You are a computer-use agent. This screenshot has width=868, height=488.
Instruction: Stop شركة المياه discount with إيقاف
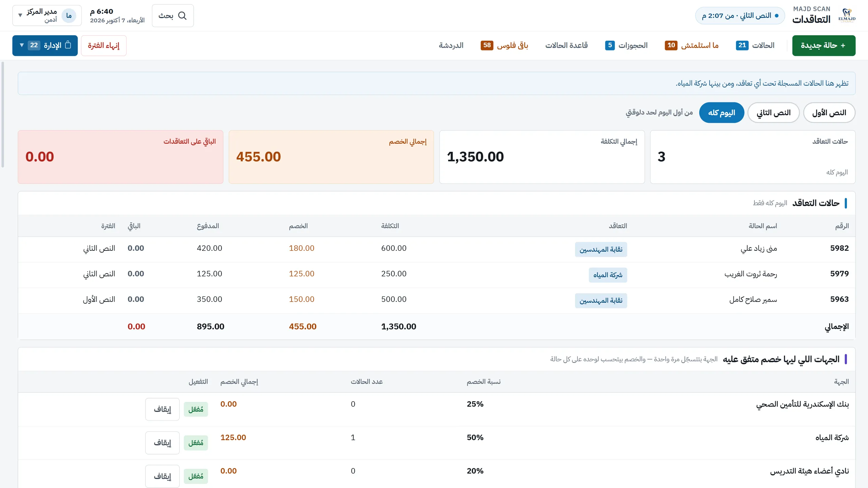coord(162,443)
